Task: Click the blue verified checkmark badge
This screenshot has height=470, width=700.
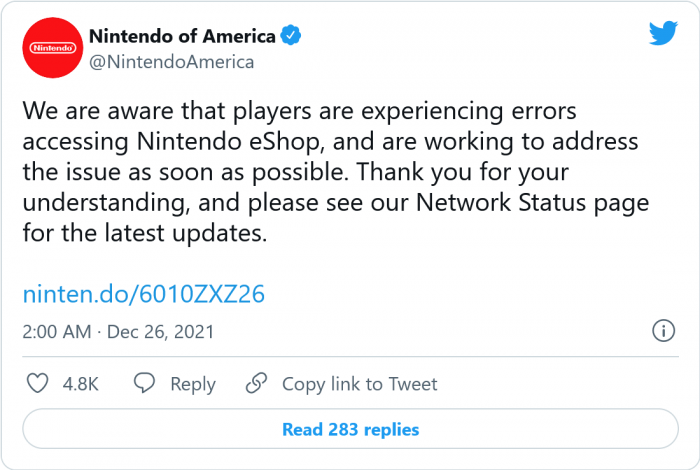Action: point(291,36)
